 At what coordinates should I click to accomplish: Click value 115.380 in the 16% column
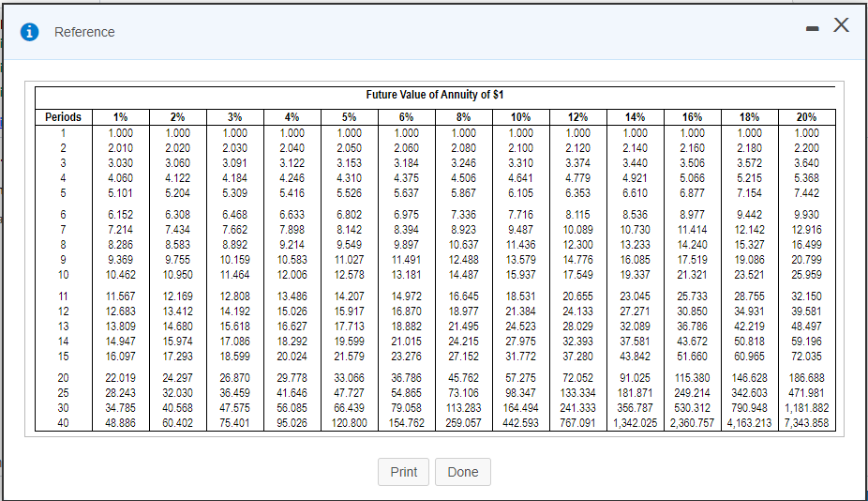(692, 378)
